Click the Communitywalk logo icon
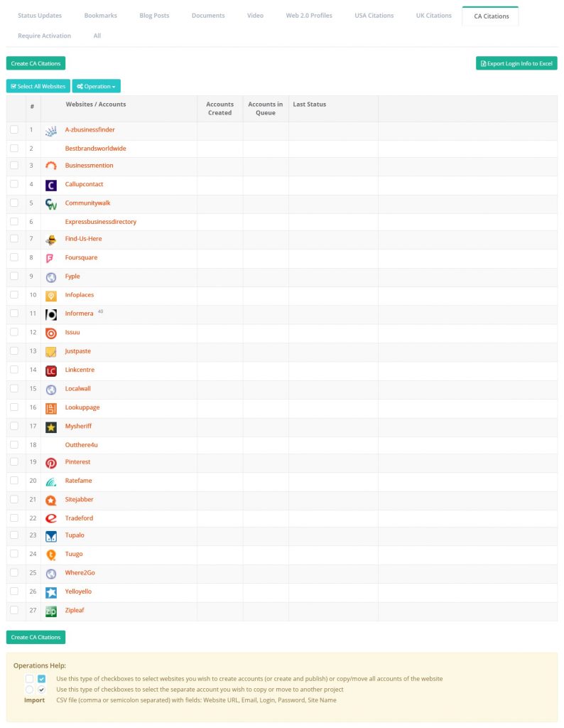The height and width of the screenshot is (728, 564). point(50,204)
